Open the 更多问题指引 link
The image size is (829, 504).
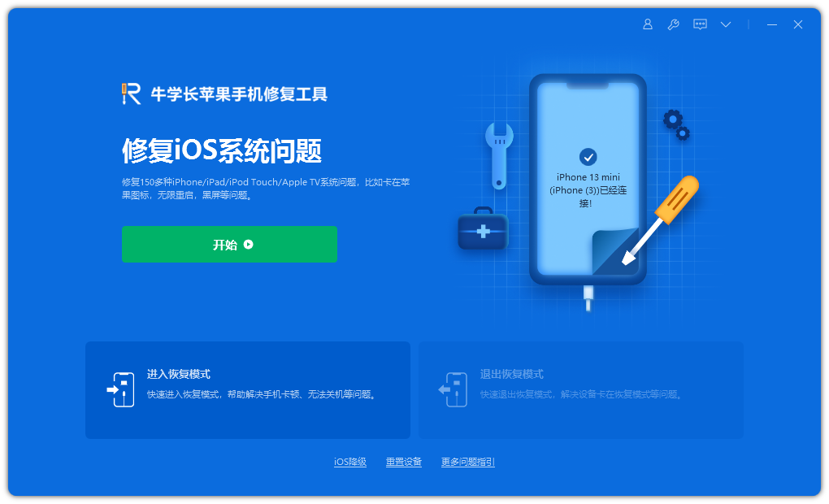(x=468, y=462)
